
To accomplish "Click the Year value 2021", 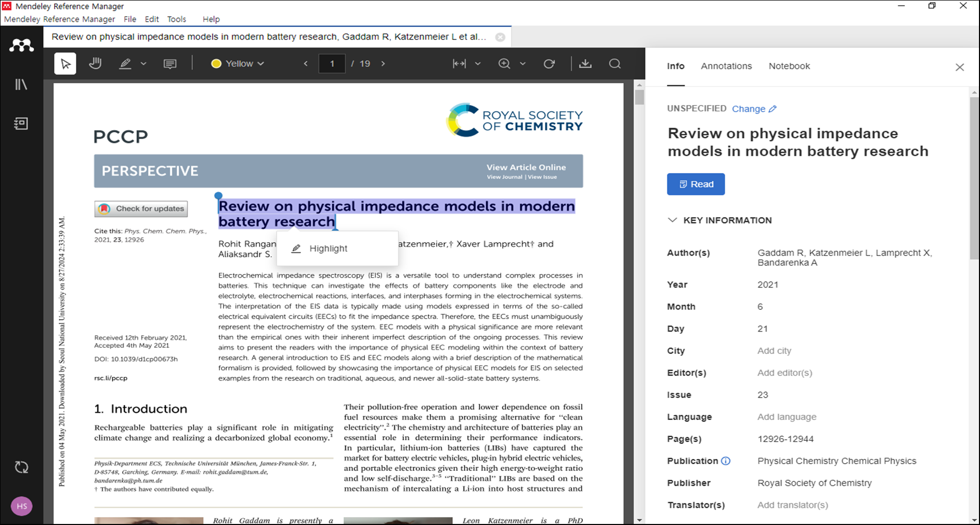I will click(767, 284).
